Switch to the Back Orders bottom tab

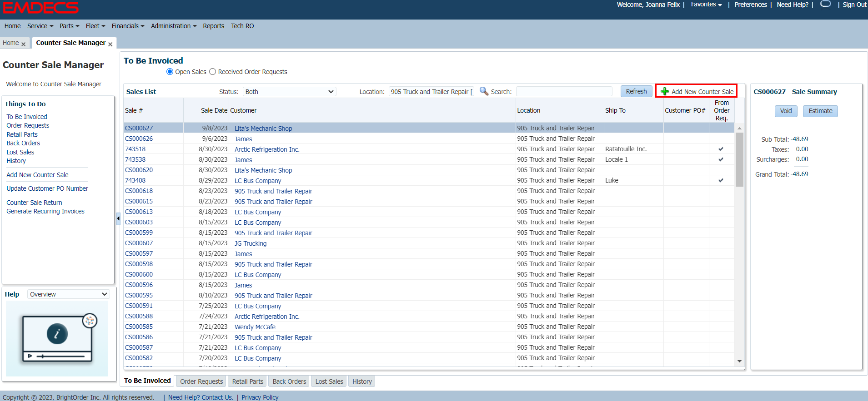coord(289,381)
